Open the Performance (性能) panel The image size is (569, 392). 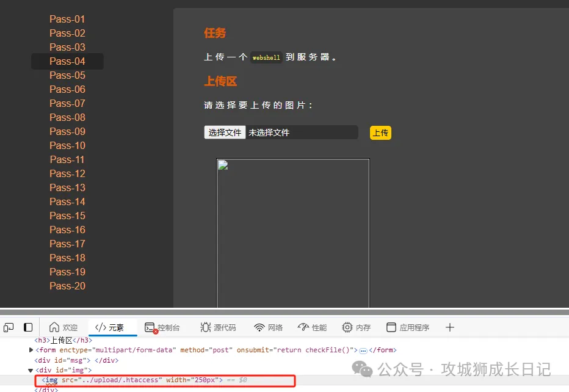[x=312, y=328]
